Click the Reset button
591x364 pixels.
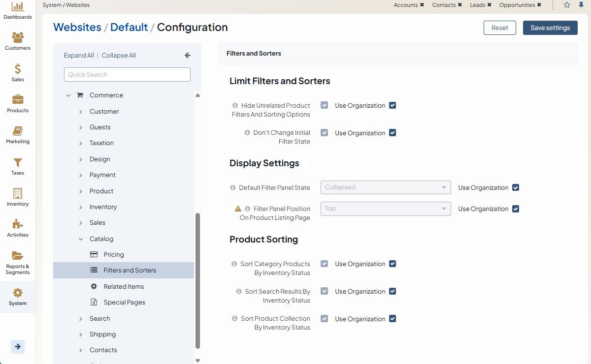(x=499, y=28)
